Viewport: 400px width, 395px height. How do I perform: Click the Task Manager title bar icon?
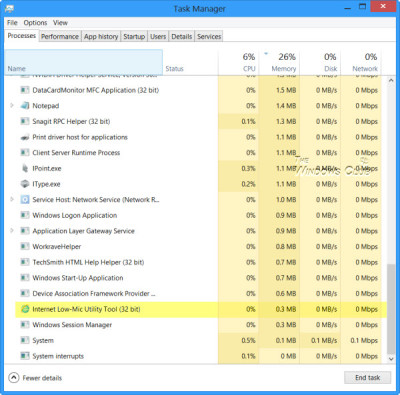coord(10,8)
